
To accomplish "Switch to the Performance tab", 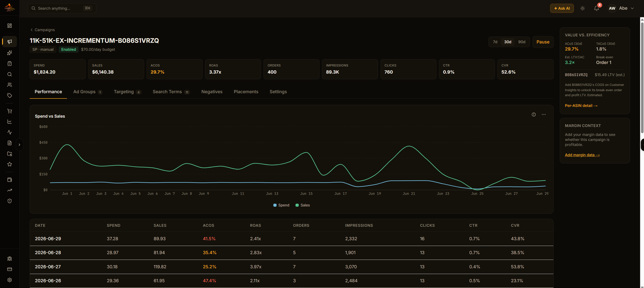I will [x=48, y=92].
